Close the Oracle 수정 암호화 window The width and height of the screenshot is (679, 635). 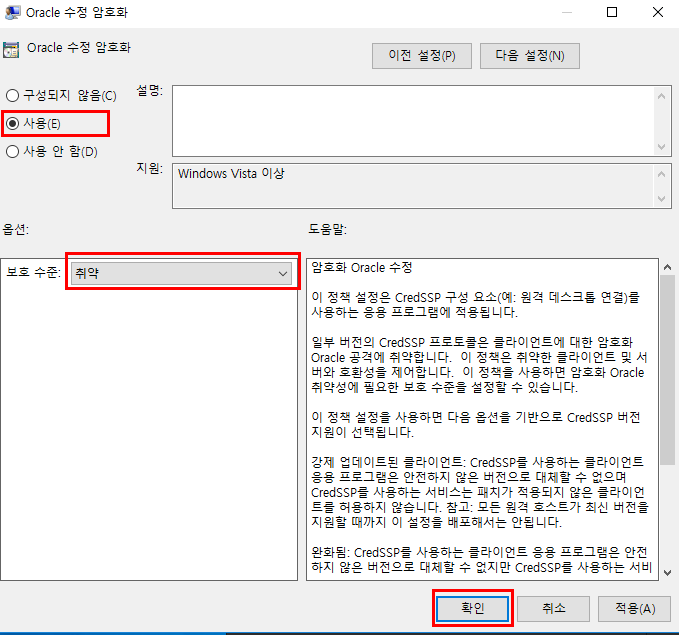pyautogui.click(x=658, y=12)
